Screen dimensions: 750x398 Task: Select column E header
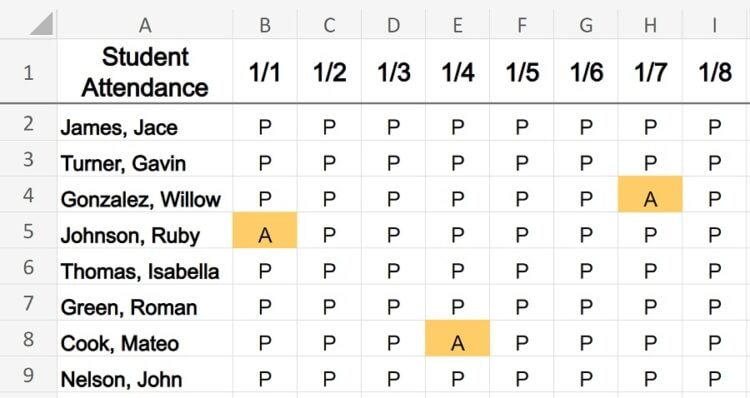click(x=457, y=24)
